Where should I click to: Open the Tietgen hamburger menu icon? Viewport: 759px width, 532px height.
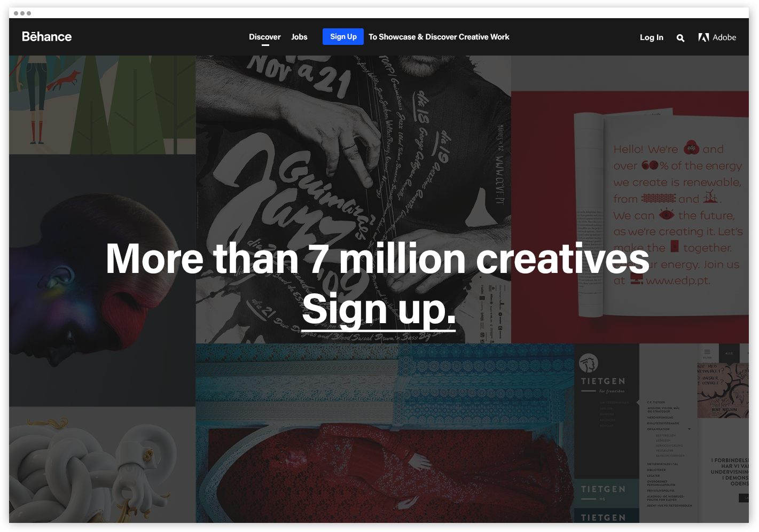pyautogui.click(x=707, y=352)
